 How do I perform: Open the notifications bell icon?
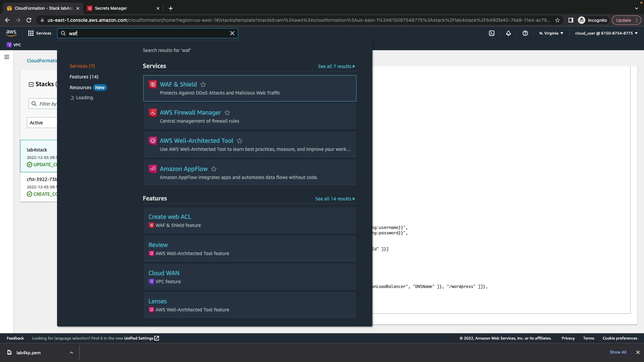[x=508, y=33]
